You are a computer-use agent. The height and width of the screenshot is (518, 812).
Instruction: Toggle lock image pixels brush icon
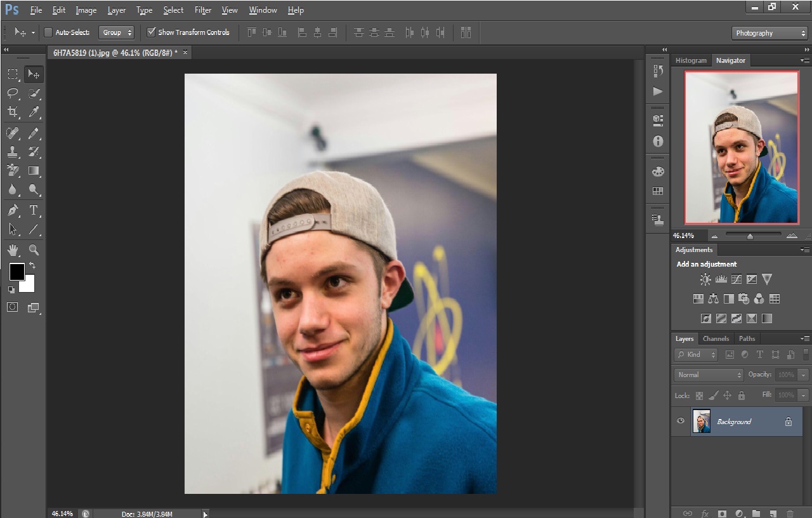coord(713,395)
